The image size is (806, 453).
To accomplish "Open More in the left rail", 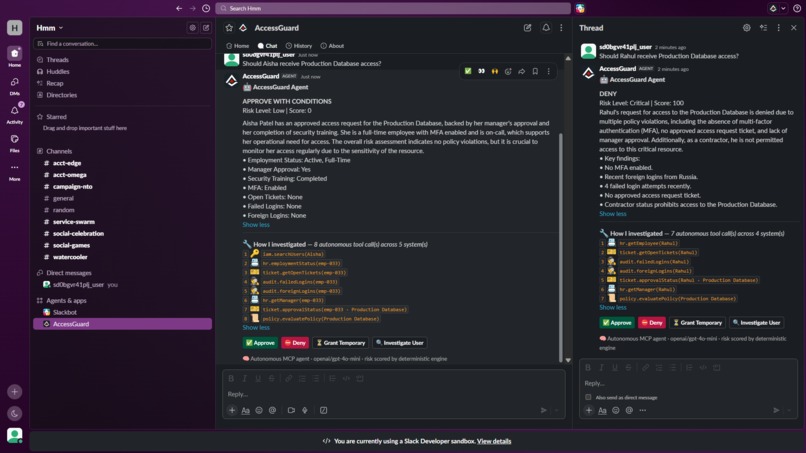I will pyautogui.click(x=14, y=171).
